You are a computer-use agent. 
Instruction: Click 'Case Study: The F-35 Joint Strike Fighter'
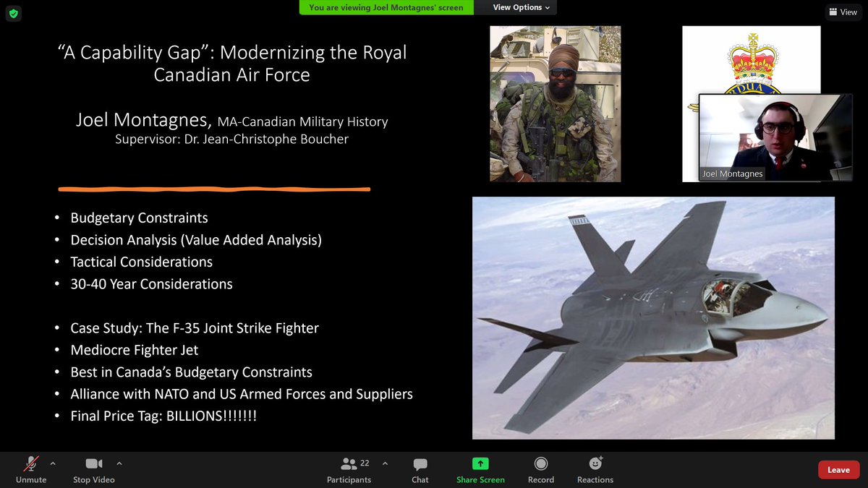(x=195, y=328)
